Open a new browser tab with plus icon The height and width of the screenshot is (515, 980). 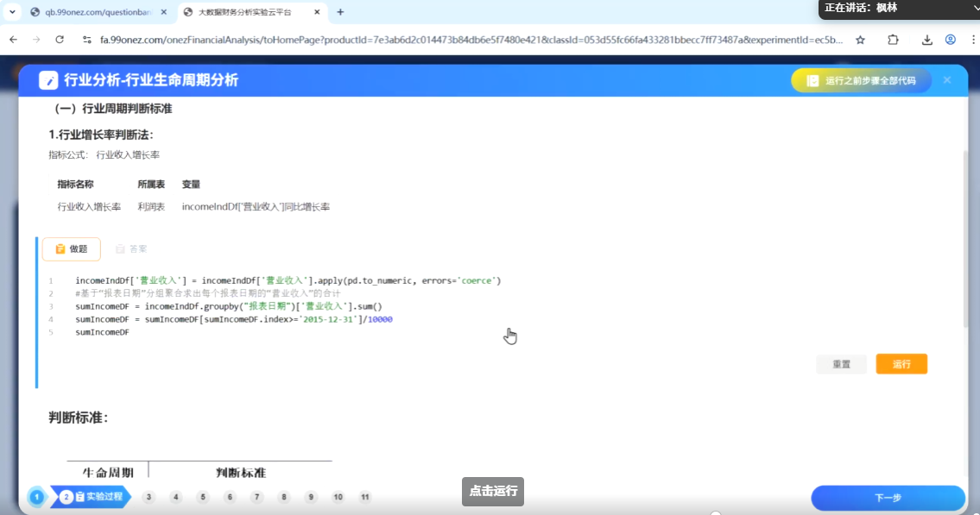pyautogui.click(x=340, y=12)
